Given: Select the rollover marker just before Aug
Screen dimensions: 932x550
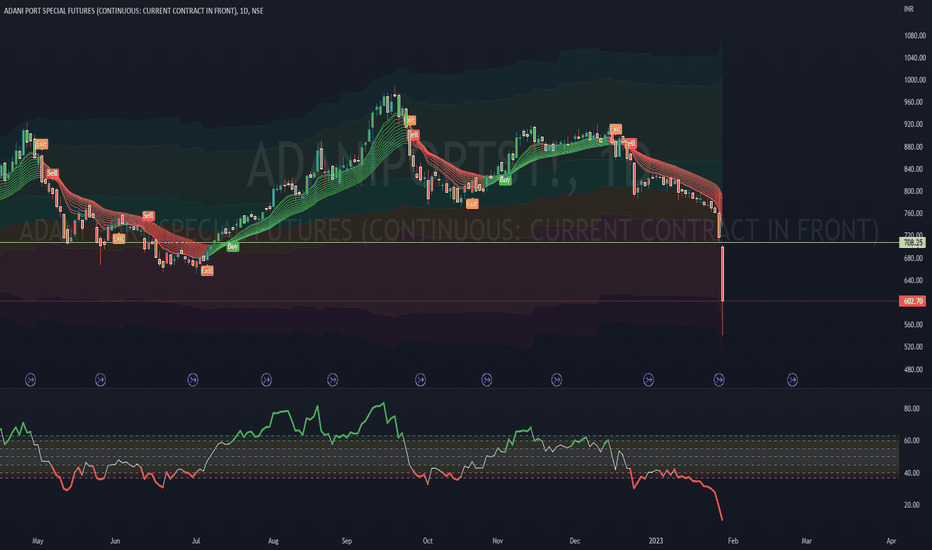Looking at the screenshot, I should coord(266,379).
